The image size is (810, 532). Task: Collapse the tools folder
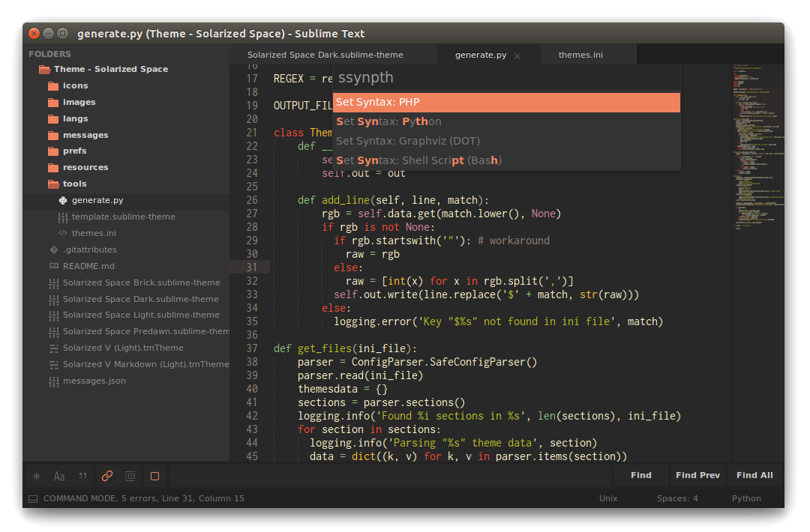(x=74, y=184)
